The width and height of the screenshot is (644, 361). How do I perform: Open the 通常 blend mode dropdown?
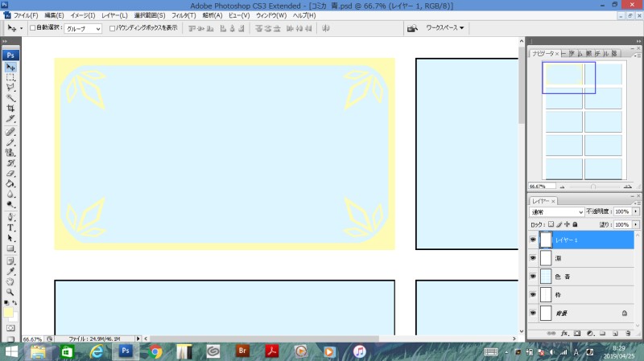[556, 211]
